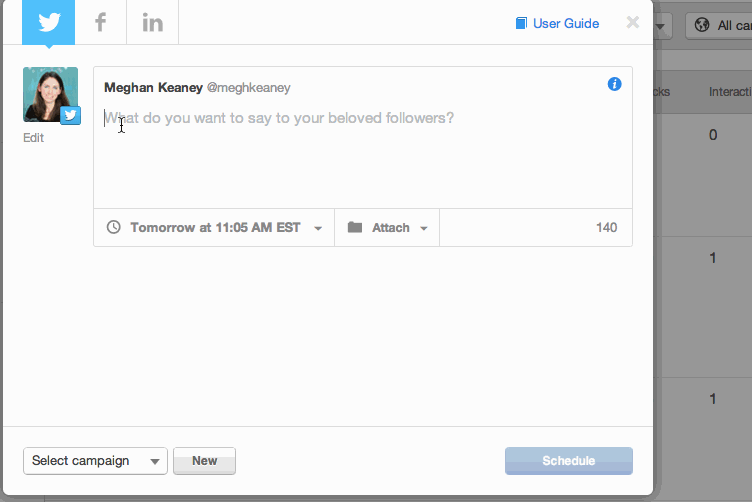This screenshot has width=752, height=502.
Task: Click Edit under the profile photo
Action: coord(34,138)
